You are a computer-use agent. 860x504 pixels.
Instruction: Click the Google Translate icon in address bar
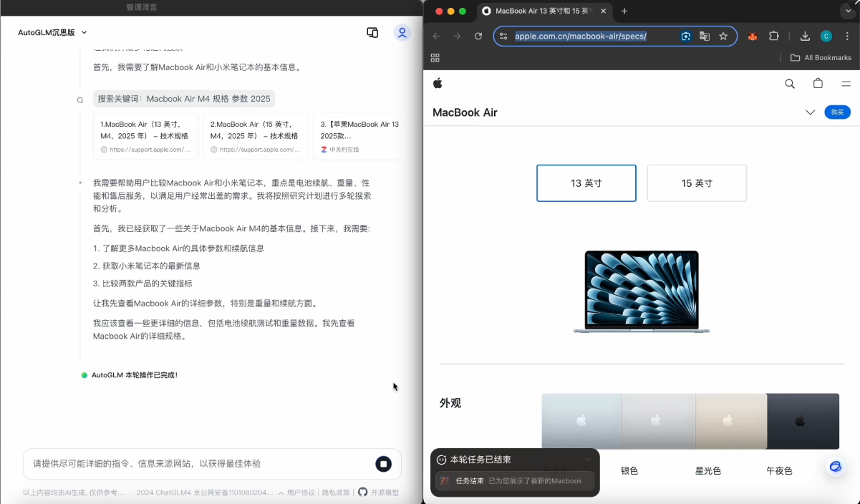(x=705, y=37)
